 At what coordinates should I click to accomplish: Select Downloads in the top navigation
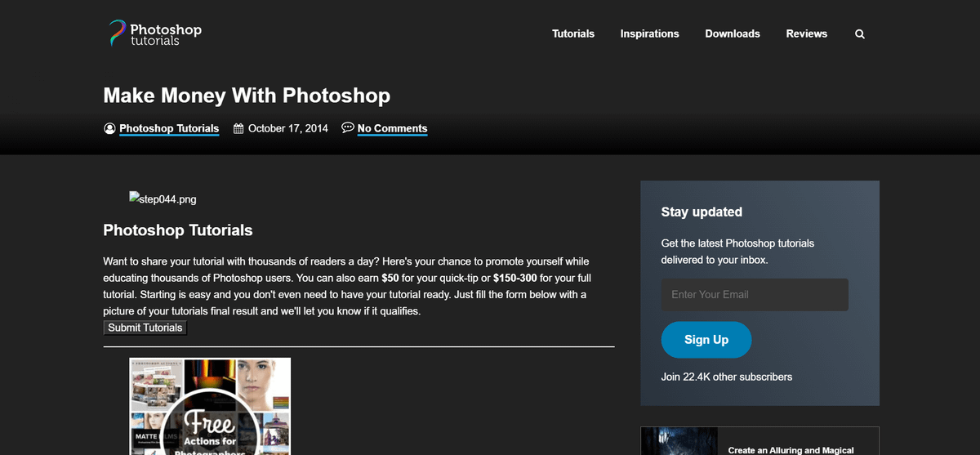pyautogui.click(x=732, y=34)
